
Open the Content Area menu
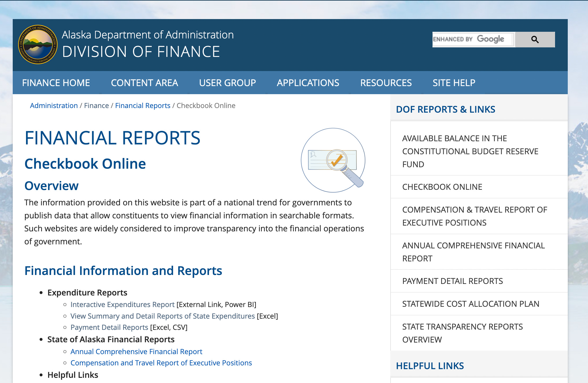tap(145, 83)
